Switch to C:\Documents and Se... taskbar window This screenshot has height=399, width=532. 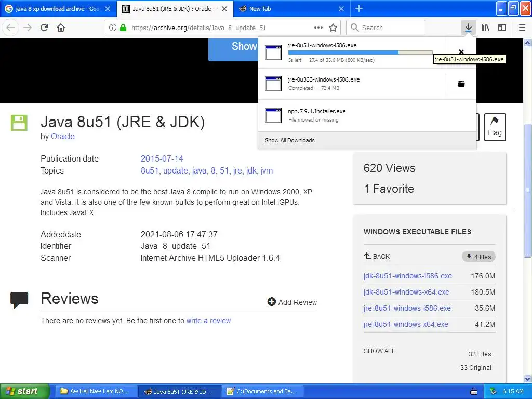click(x=263, y=391)
